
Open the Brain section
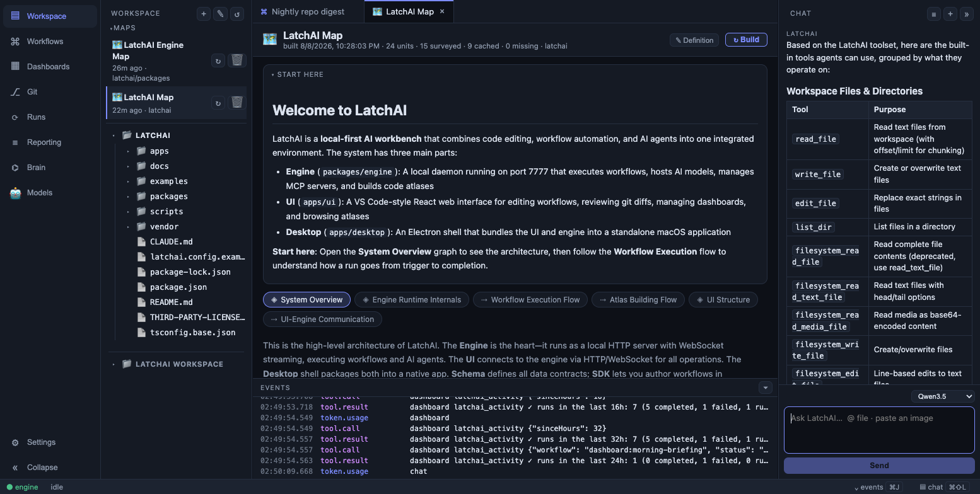click(50, 167)
